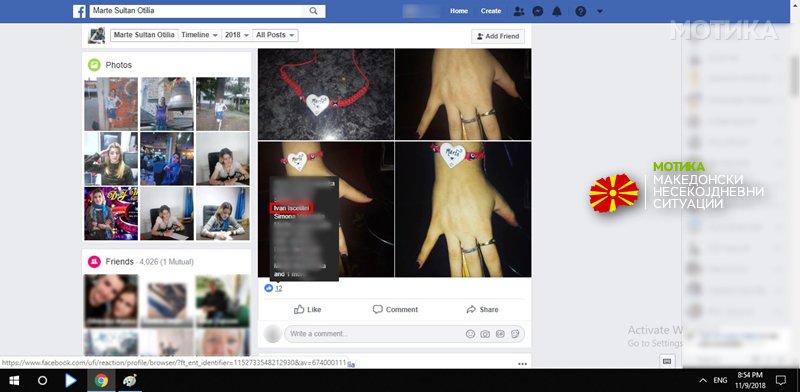
Task: Change the ENG input language
Action: click(x=720, y=380)
